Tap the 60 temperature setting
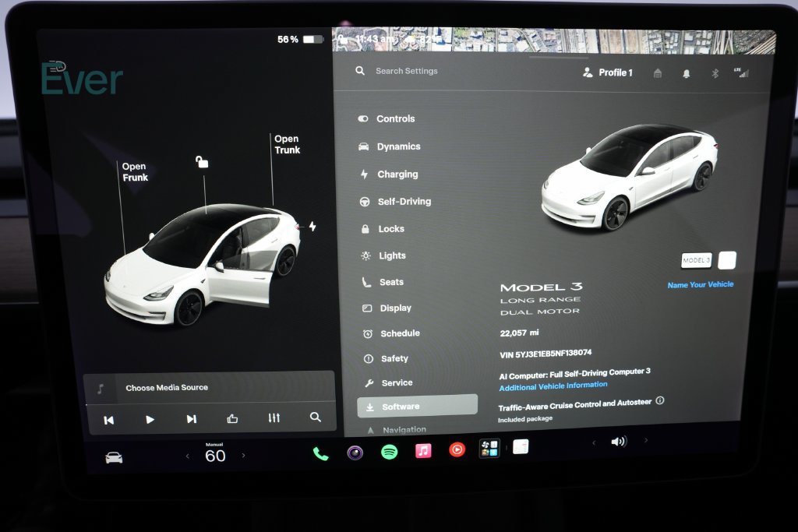This screenshot has height=532, width=798. 215,456
